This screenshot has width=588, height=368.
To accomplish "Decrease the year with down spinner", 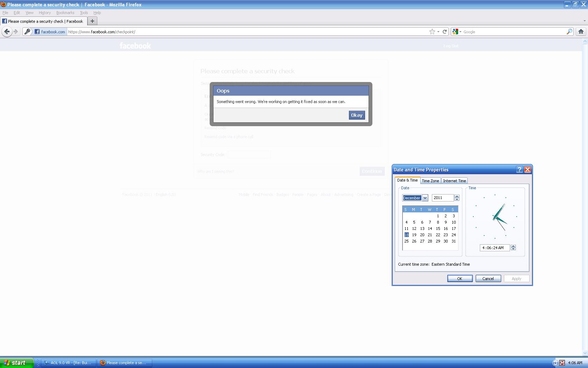I will 457,199.
